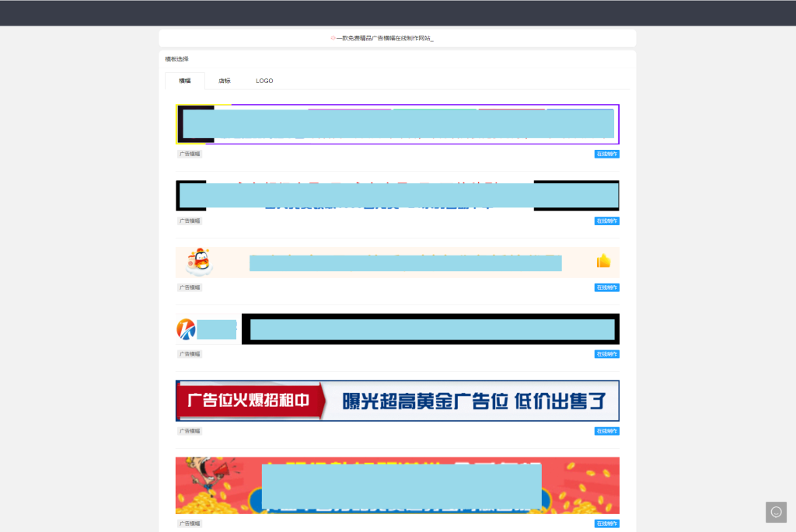Click 在线制作 under the bottom red banner
This screenshot has height=532, width=796.
pos(606,523)
